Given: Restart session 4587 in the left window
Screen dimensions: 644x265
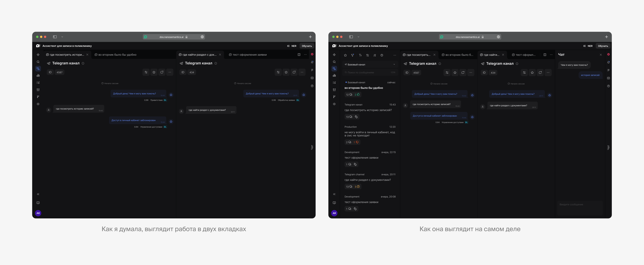Looking at the screenshot, I should point(162,72).
